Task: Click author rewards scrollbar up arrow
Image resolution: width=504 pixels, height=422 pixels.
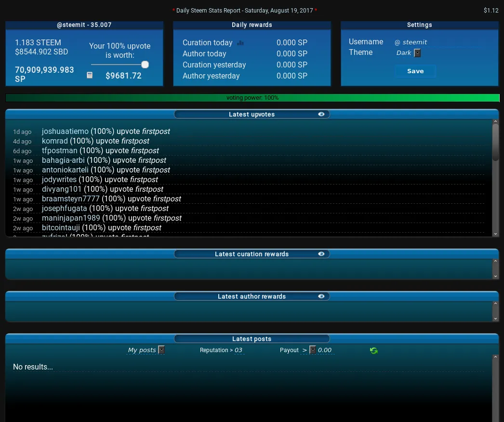Action: point(496,303)
